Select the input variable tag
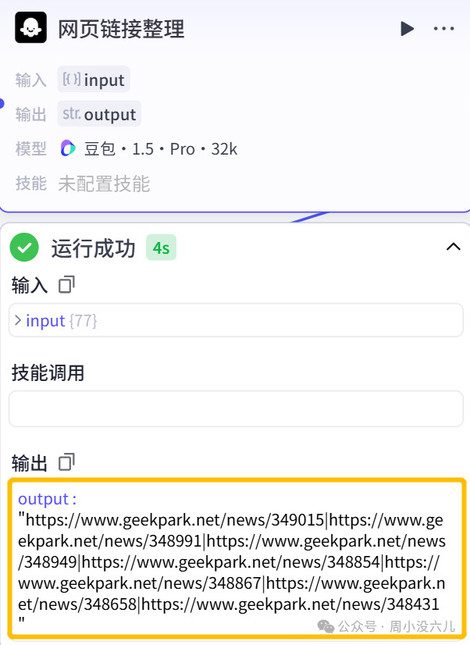This screenshot has height=645, width=470. (x=94, y=79)
